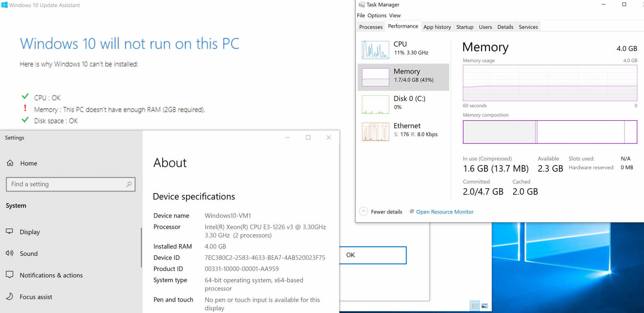The image size is (644, 313).
Task: Select the large thumbnails view icon
Action: (x=485, y=306)
